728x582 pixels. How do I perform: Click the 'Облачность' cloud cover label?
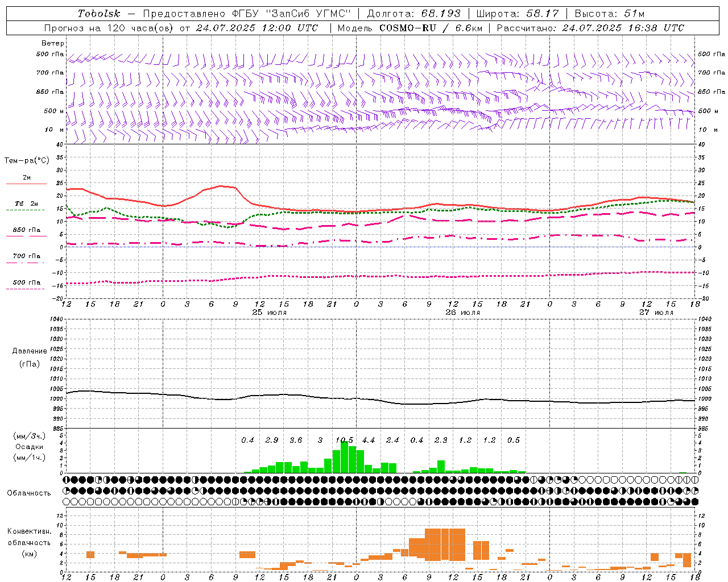click(29, 493)
